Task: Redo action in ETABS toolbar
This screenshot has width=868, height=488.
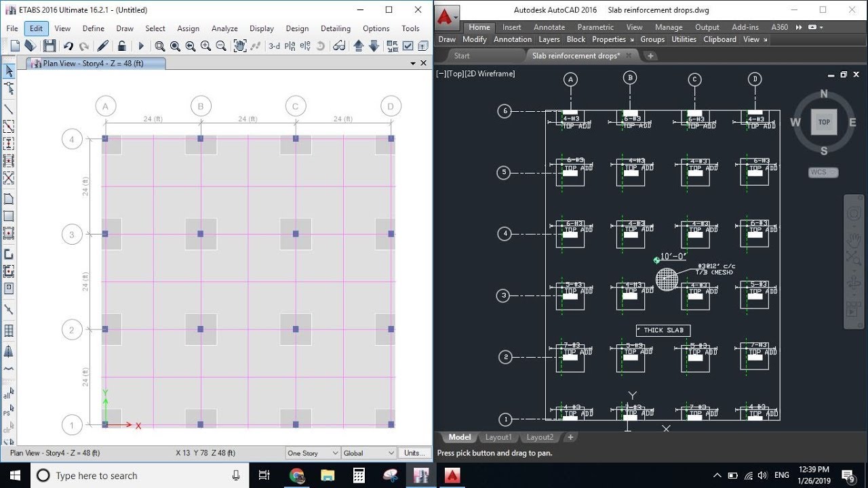Action: pyautogui.click(x=84, y=46)
